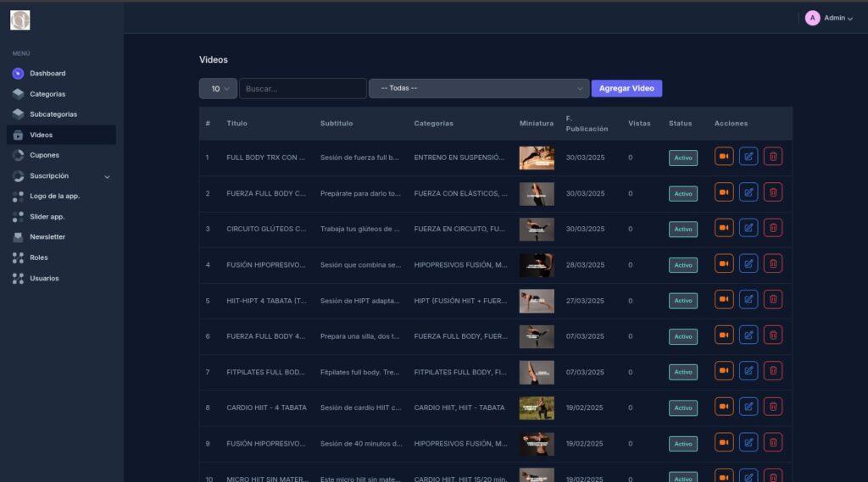Click the F. Publicación column header
This screenshot has height=482, width=868.
pos(587,124)
